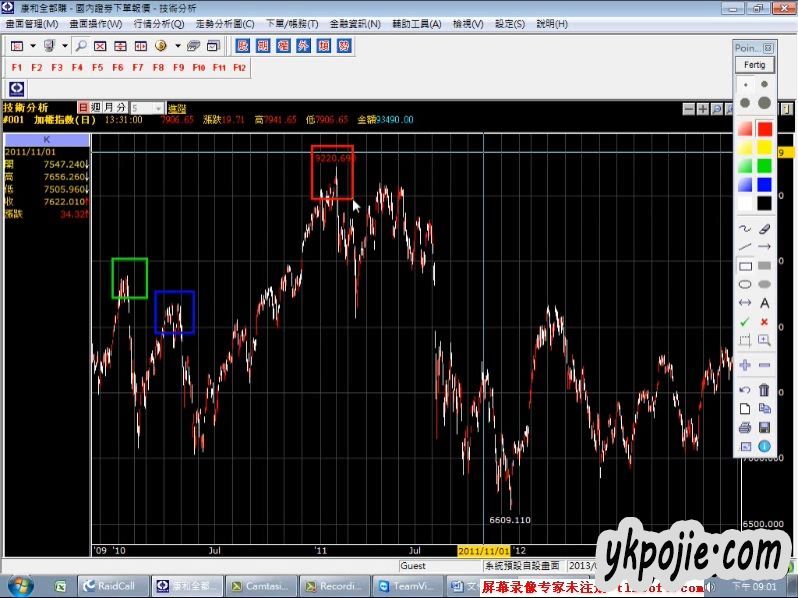
Task: Open the period number combo box showing 5
Action: click(146, 107)
